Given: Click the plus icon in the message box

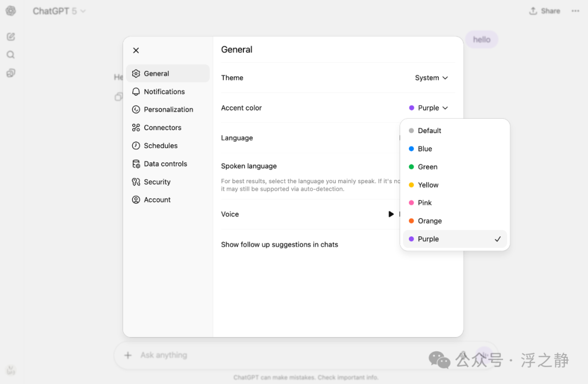Looking at the screenshot, I should click(128, 355).
